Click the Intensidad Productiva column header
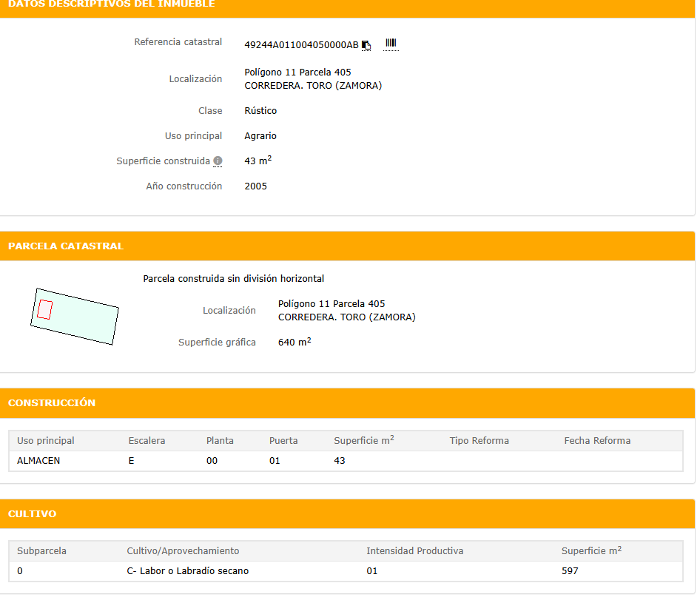 coord(414,551)
